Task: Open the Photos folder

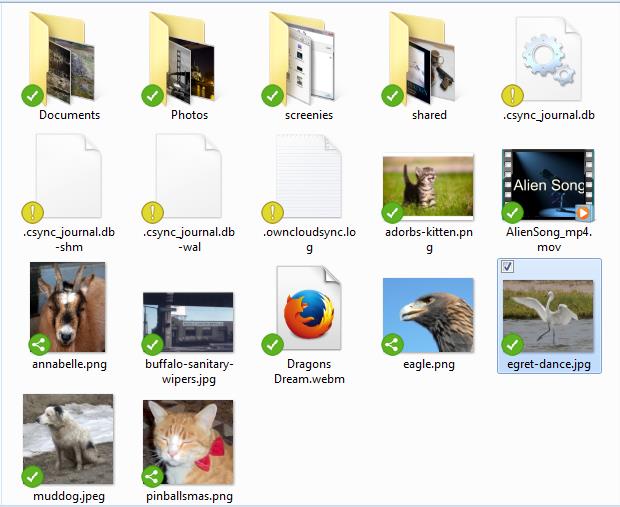Action: tap(188, 58)
